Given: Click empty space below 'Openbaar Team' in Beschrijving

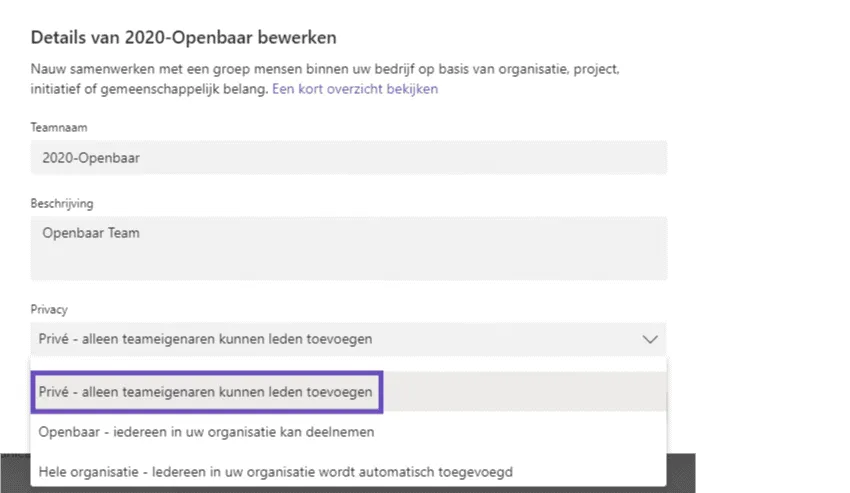Looking at the screenshot, I should pos(348,264).
